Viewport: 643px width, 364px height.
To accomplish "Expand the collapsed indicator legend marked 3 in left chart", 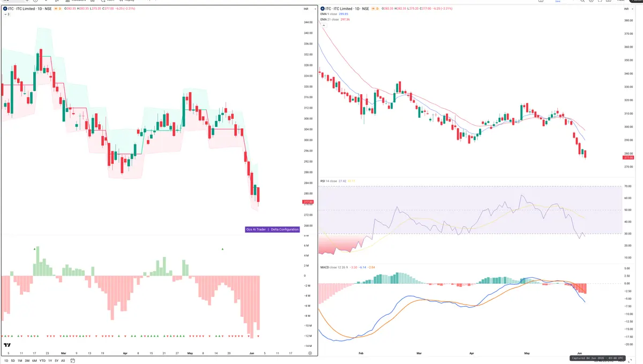I will tap(6, 14).
